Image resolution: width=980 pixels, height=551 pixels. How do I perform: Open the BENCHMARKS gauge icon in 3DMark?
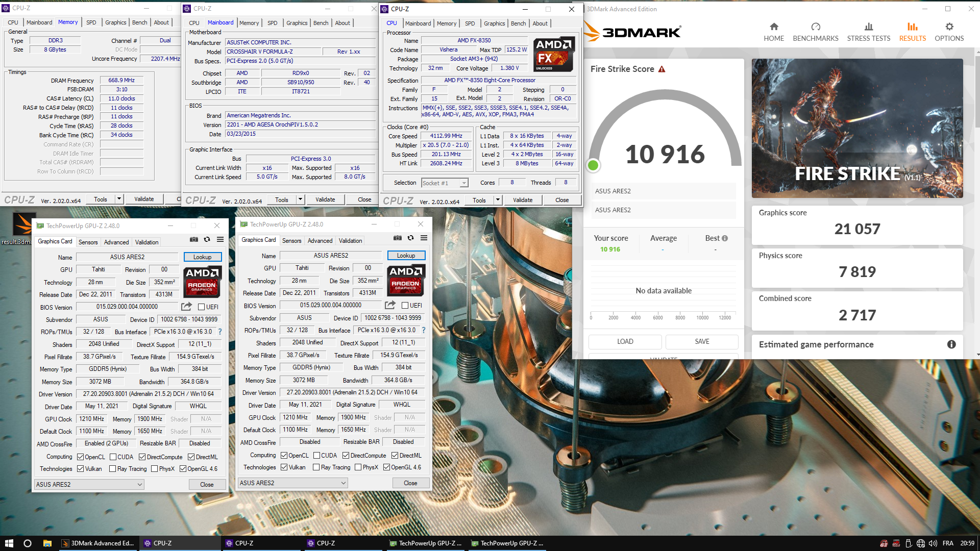tap(816, 27)
